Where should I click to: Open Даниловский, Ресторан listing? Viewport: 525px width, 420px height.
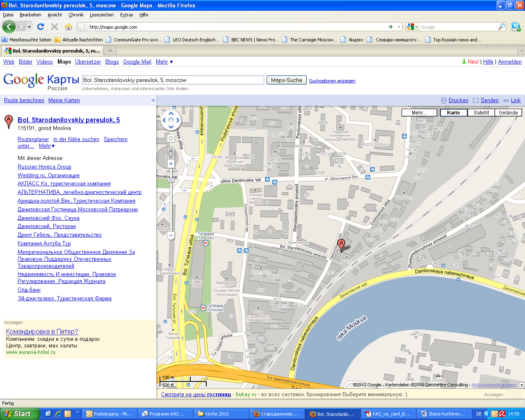(x=47, y=226)
